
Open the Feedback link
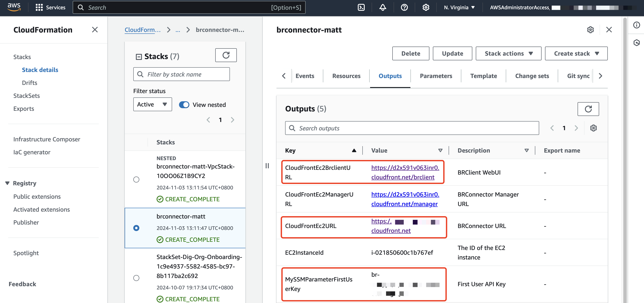point(22,284)
